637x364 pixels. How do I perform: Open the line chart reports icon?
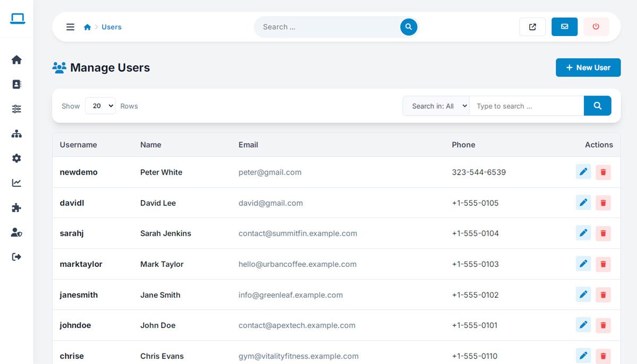(16, 183)
